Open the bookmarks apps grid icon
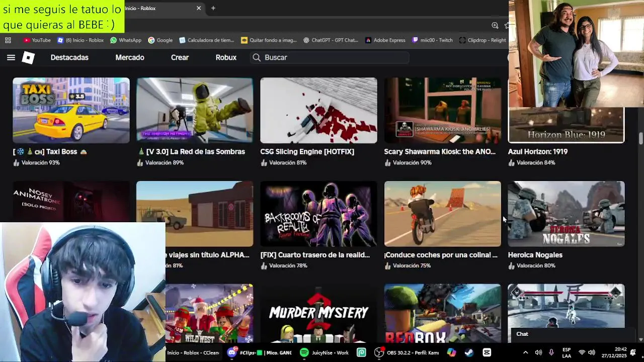Viewport: 644px width, 362px height. coord(8,40)
